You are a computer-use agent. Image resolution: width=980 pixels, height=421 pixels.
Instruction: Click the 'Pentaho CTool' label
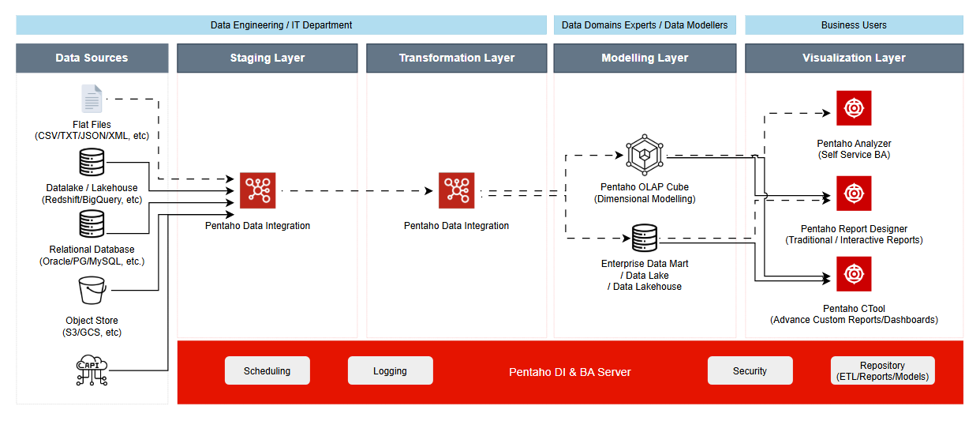point(854,309)
